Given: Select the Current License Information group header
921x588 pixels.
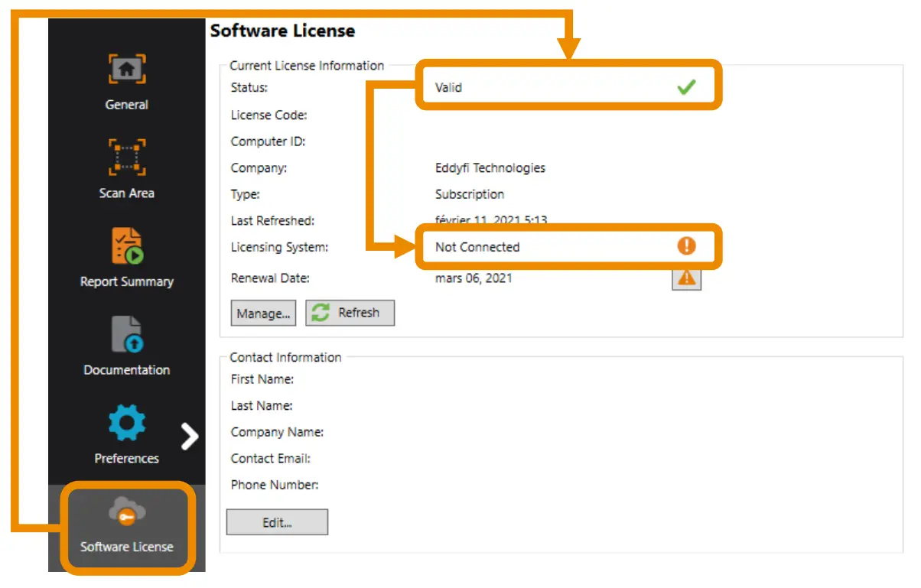Looking at the screenshot, I should (306, 66).
